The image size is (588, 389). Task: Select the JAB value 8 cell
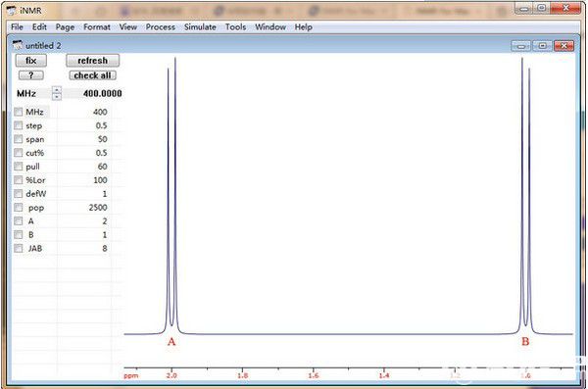84,248
